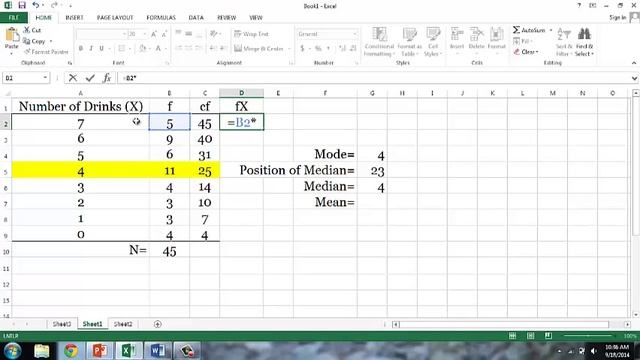Open Sort & Filter menu
The height and width of the screenshot is (360, 640).
(564, 42)
